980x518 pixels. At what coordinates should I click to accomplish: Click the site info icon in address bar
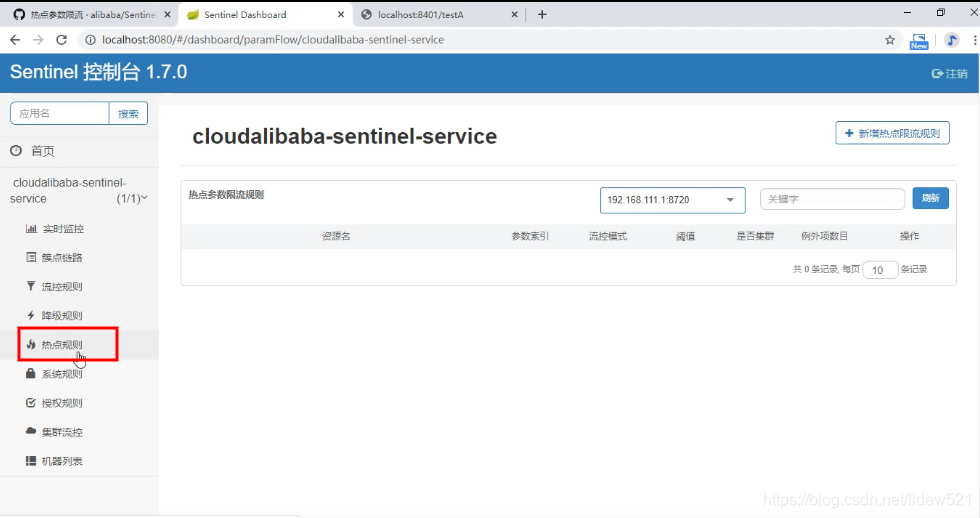click(91, 40)
